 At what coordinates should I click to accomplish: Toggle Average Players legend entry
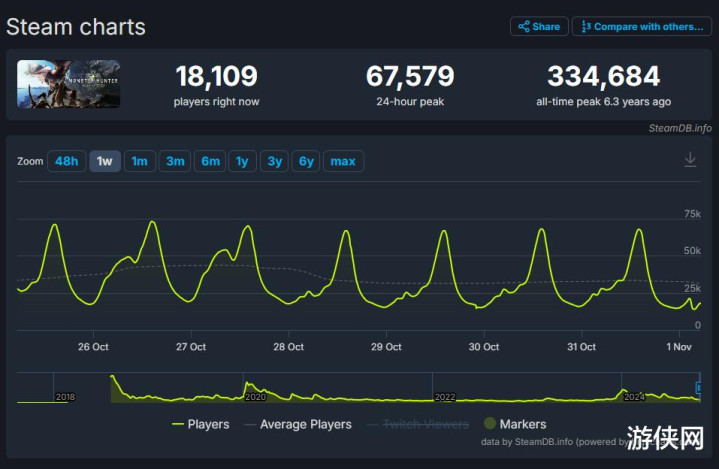(299, 424)
